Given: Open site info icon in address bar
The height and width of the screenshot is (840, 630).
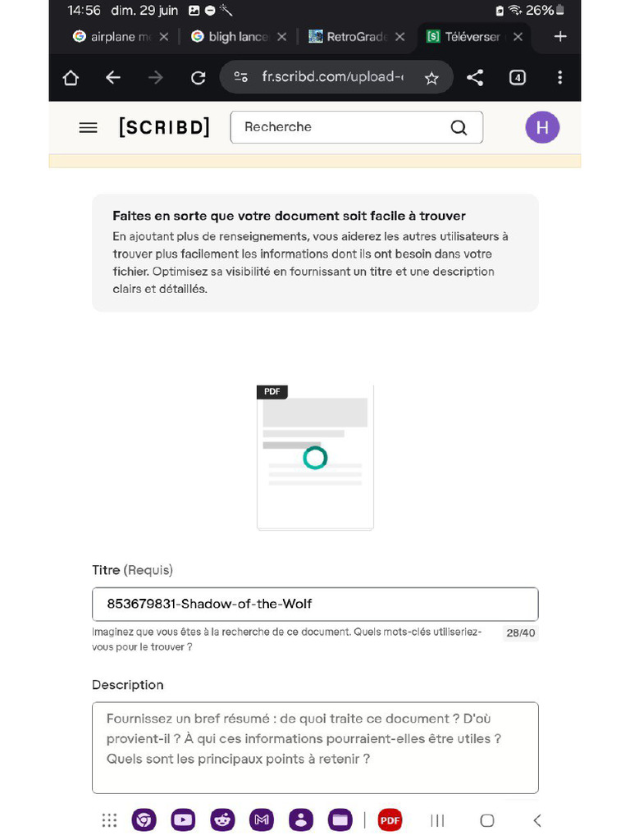Looking at the screenshot, I should tap(240, 77).
